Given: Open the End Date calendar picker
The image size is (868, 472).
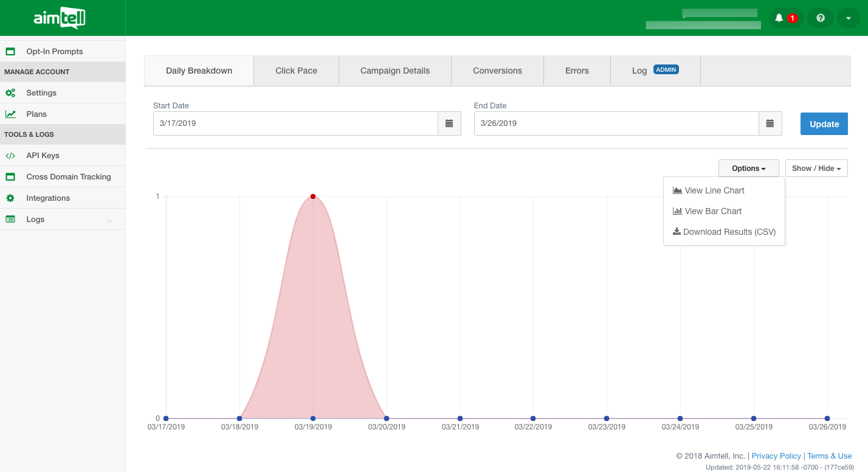Looking at the screenshot, I should 770,123.
